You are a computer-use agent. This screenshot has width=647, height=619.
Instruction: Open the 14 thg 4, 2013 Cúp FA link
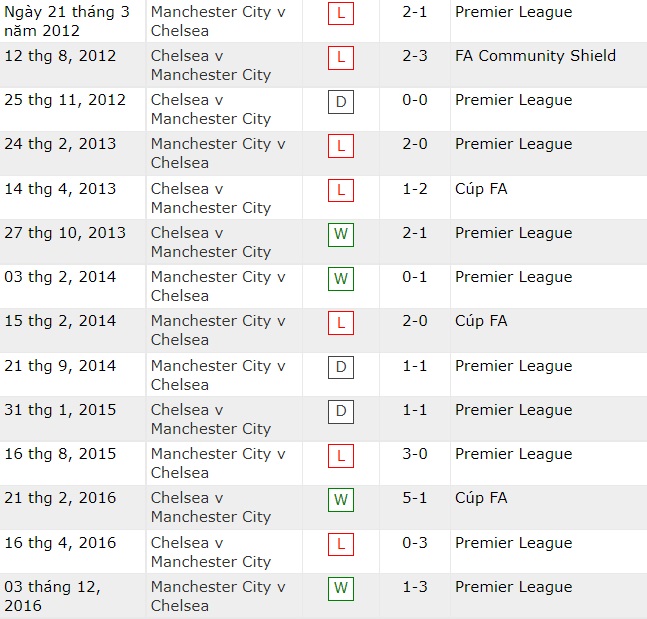[x=481, y=188]
